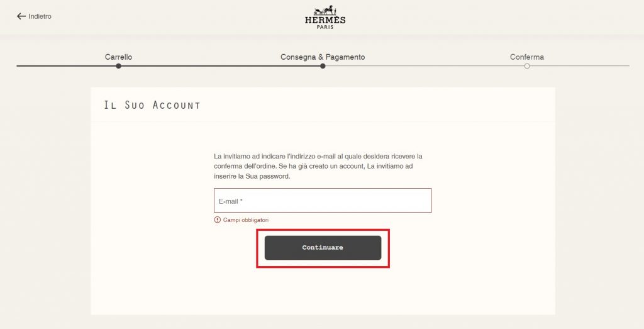Select the Conferma step label
The image size is (644, 329).
[527, 57]
